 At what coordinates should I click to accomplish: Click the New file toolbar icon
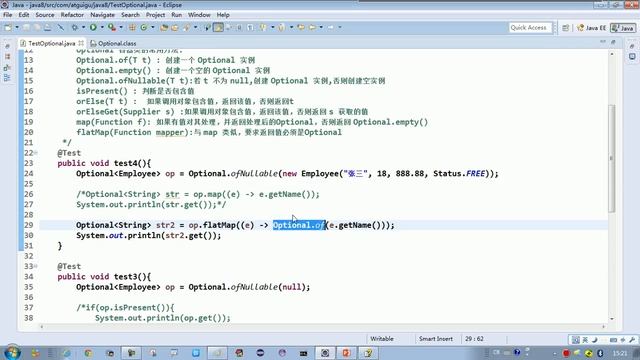pyautogui.click(x=8, y=27)
